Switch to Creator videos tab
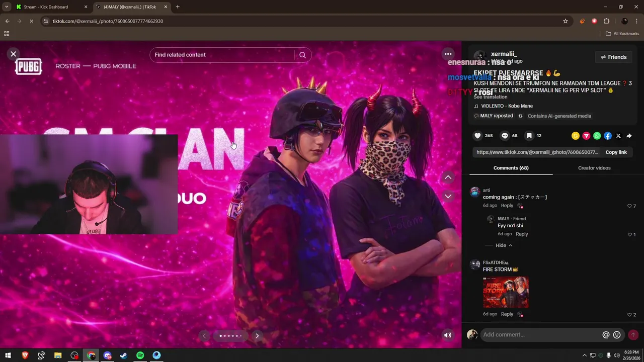This screenshot has width=644, height=362. coord(594,168)
